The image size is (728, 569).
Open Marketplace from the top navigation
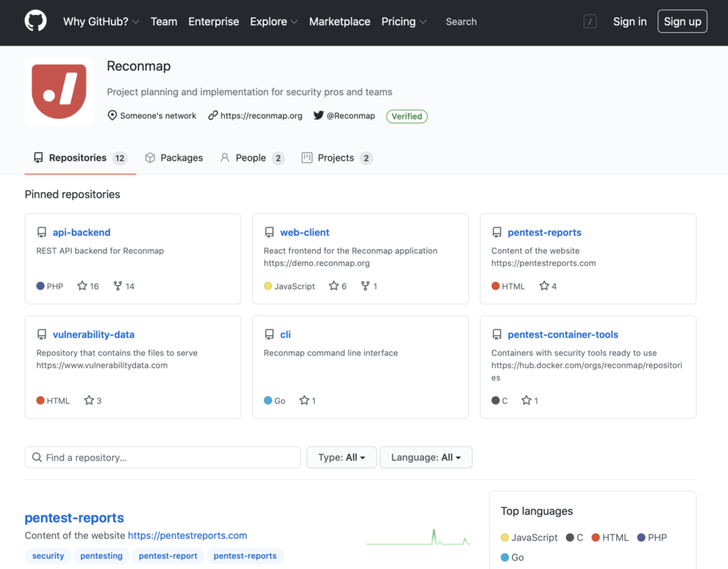(340, 21)
